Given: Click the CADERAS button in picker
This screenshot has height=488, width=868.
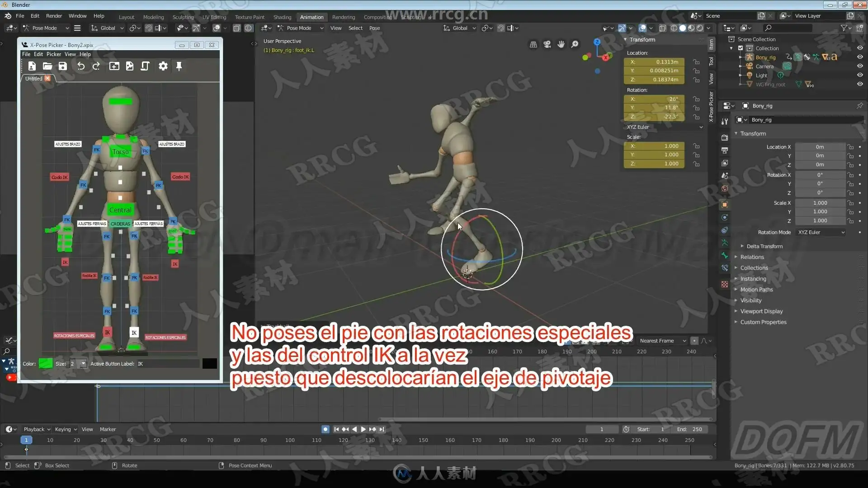Looking at the screenshot, I should click(120, 224).
